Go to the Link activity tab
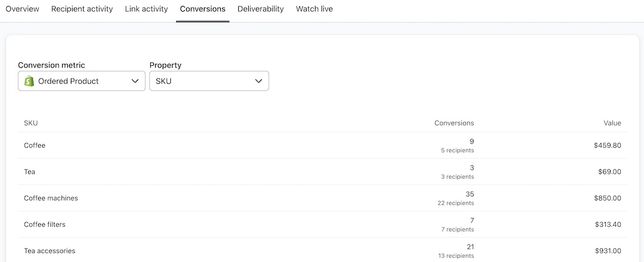Viewport: 644px width, 262px height. click(146, 9)
